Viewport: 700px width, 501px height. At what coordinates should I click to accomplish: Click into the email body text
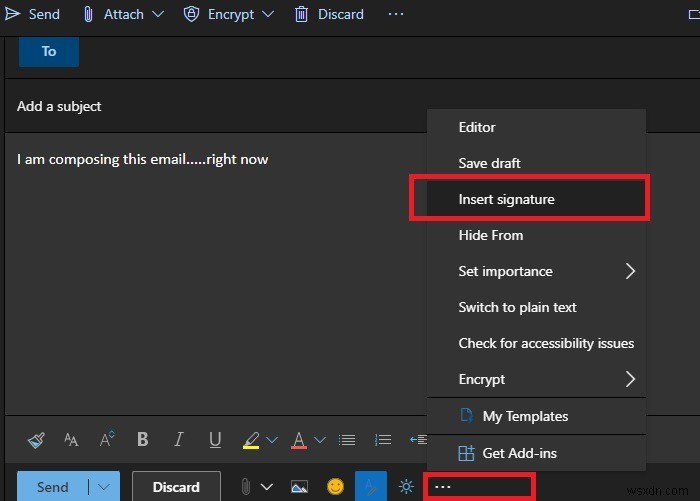coord(142,159)
